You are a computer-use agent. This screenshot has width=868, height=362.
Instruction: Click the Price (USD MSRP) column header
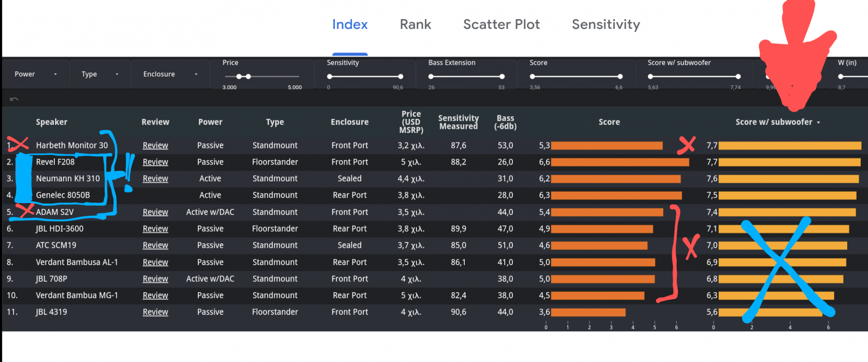(x=411, y=122)
